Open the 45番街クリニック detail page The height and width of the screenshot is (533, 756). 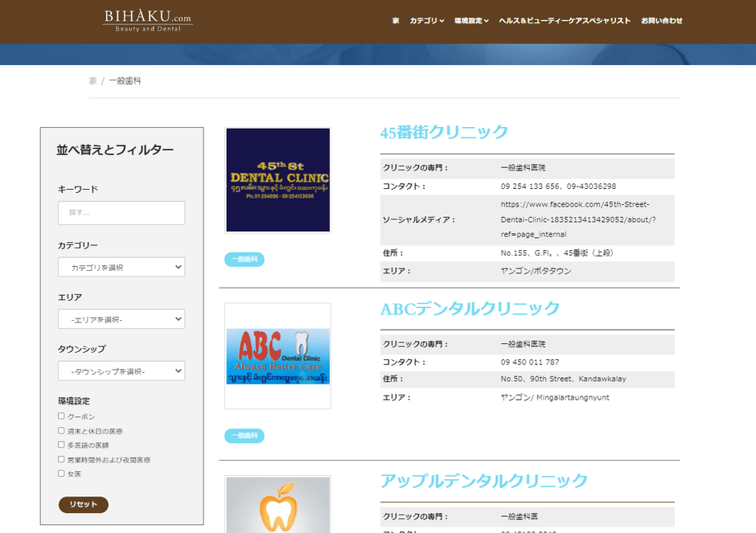point(444,132)
